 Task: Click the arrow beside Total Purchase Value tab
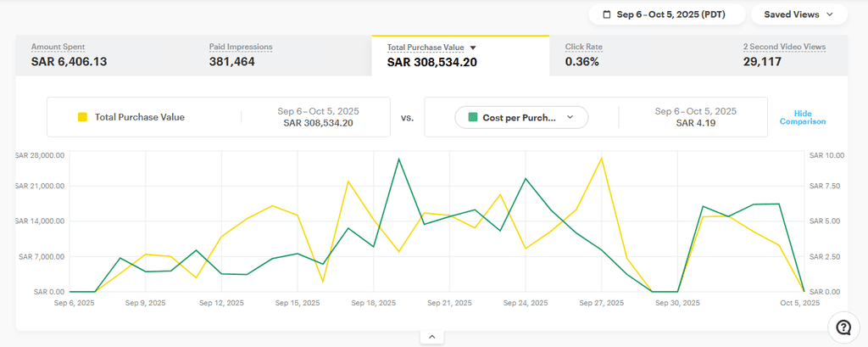coord(474,48)
